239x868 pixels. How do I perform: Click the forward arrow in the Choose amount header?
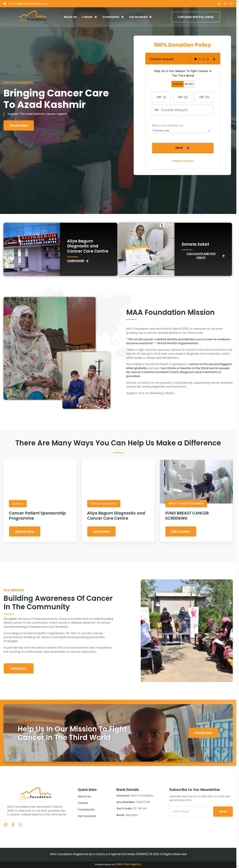click(214, 59)
